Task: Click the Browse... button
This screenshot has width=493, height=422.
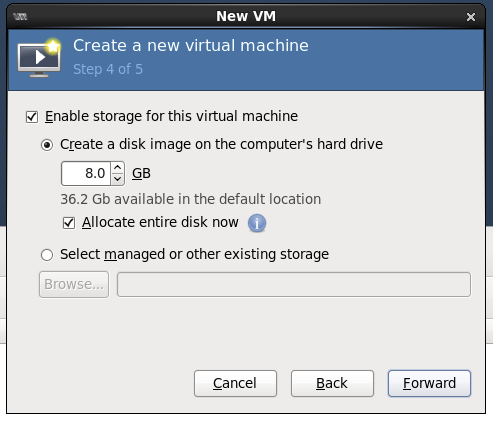Action: [x=74, y=284]
